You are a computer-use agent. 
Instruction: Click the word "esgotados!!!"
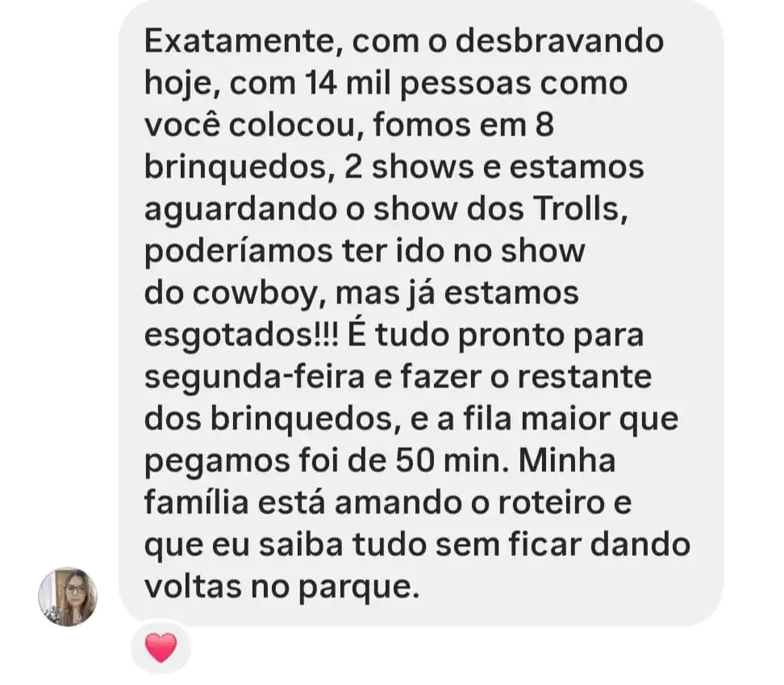pyautogui.click(x=241, y=336)
